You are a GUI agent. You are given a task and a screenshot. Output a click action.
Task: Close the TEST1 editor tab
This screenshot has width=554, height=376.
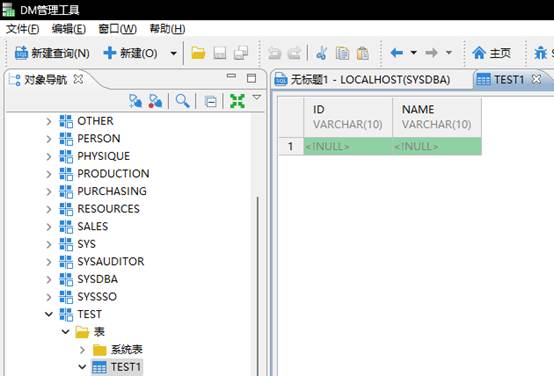tap(536, 79)
